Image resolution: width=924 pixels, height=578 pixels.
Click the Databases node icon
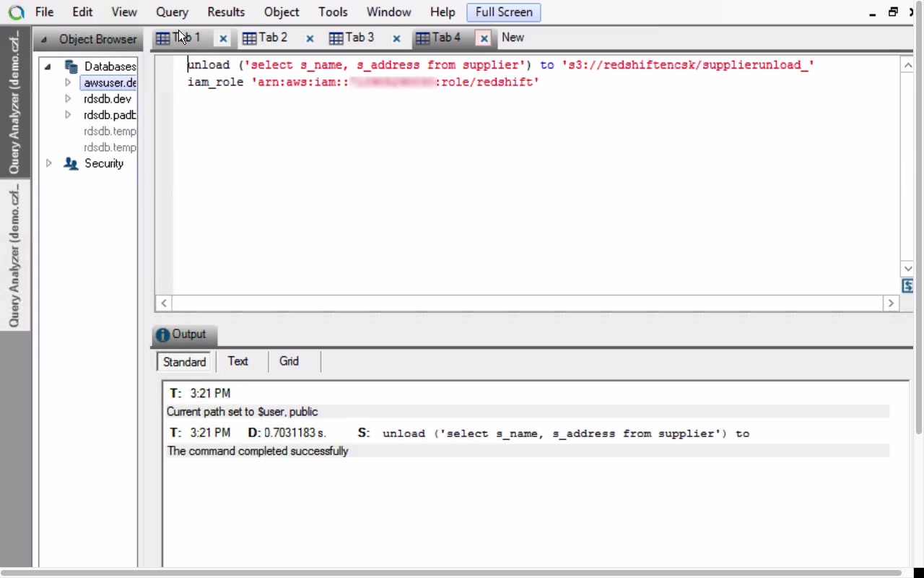(x=71, y=66)
